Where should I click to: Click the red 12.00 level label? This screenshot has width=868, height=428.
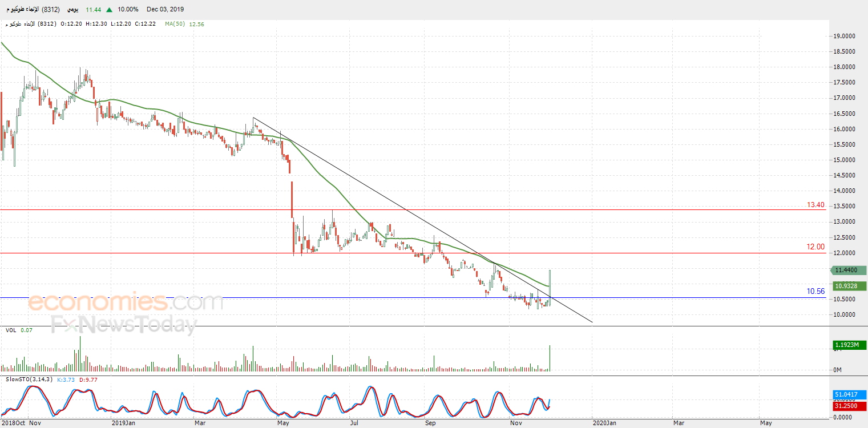[815, 247]
